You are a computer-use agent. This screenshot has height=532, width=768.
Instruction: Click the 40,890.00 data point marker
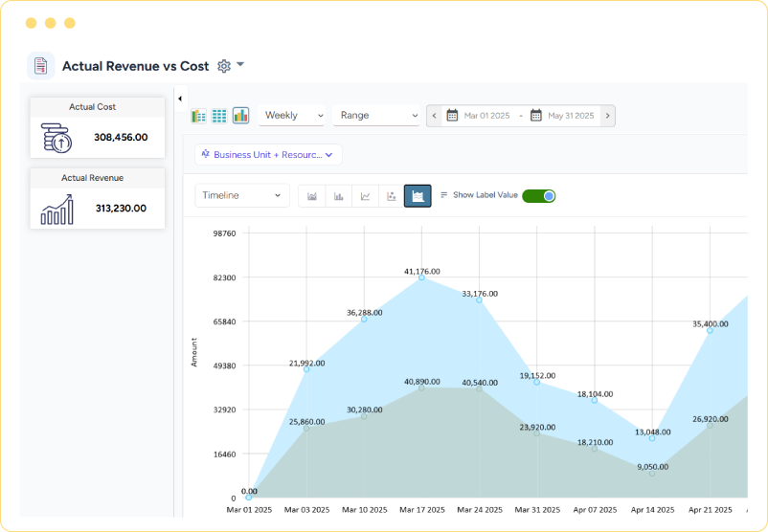(421, 388)
